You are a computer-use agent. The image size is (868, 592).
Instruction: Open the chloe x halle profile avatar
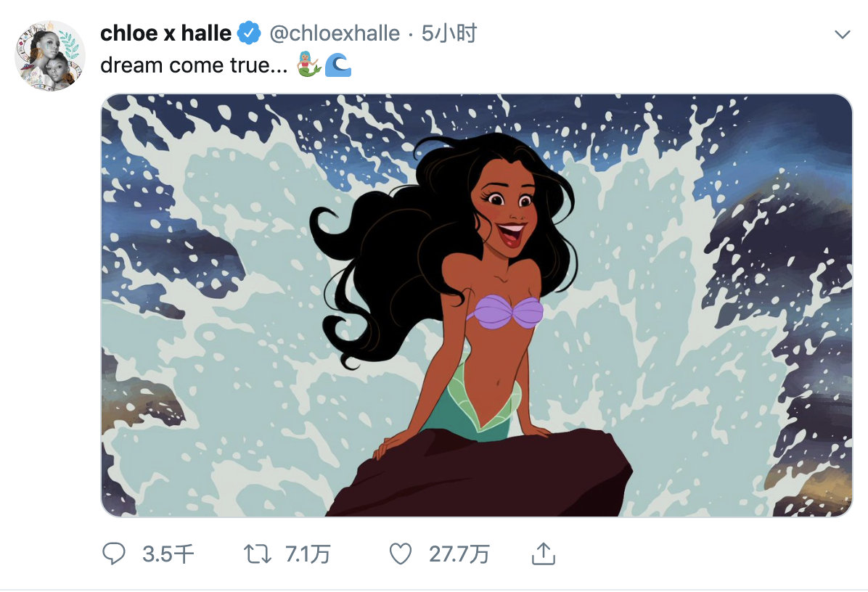click(50, 56)
